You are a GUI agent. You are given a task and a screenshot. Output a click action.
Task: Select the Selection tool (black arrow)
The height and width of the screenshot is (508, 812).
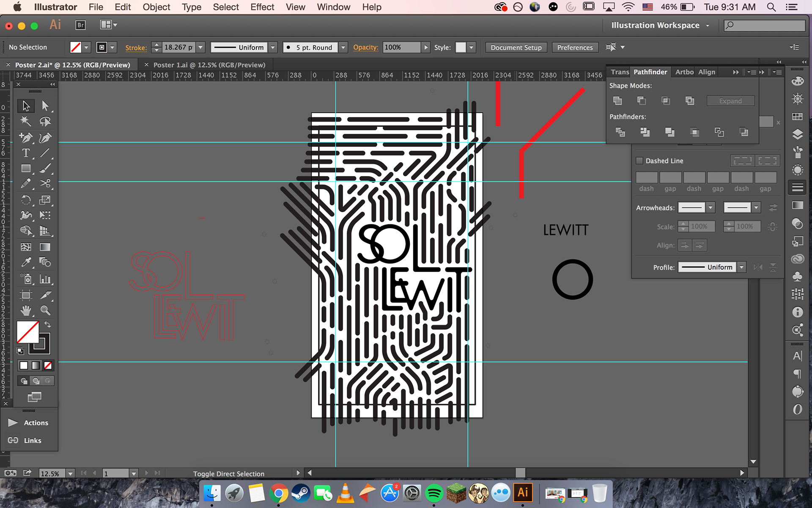(x=26, y=105)
